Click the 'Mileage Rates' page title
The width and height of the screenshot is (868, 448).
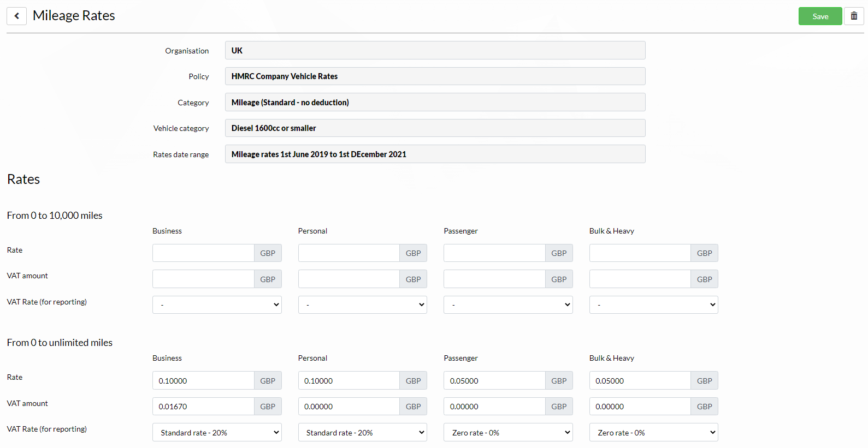pos(74,15)
